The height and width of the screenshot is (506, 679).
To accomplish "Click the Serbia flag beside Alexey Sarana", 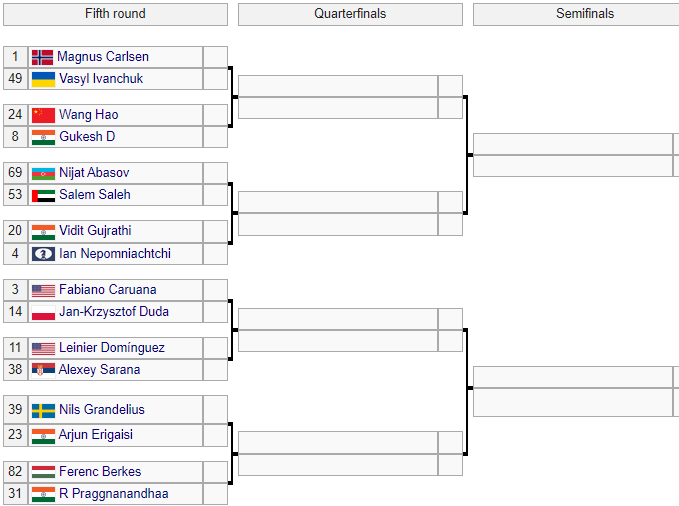I will pos(43,370).
